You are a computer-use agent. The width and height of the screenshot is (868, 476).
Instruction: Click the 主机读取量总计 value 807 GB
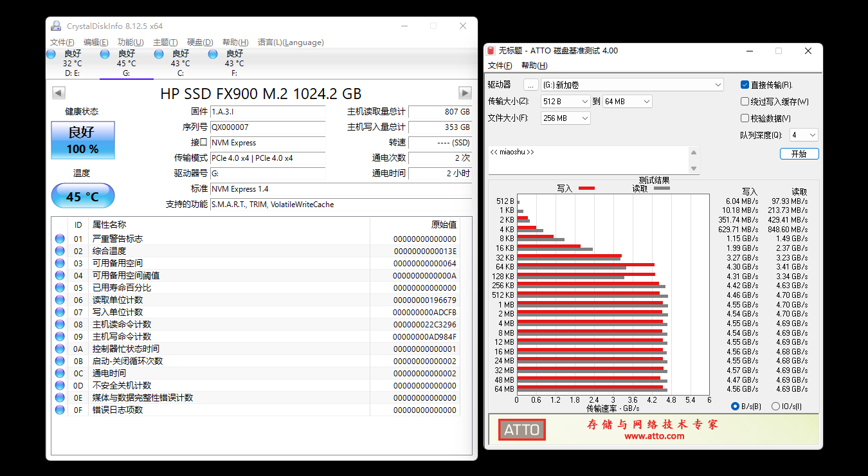(x=440, y=112)
